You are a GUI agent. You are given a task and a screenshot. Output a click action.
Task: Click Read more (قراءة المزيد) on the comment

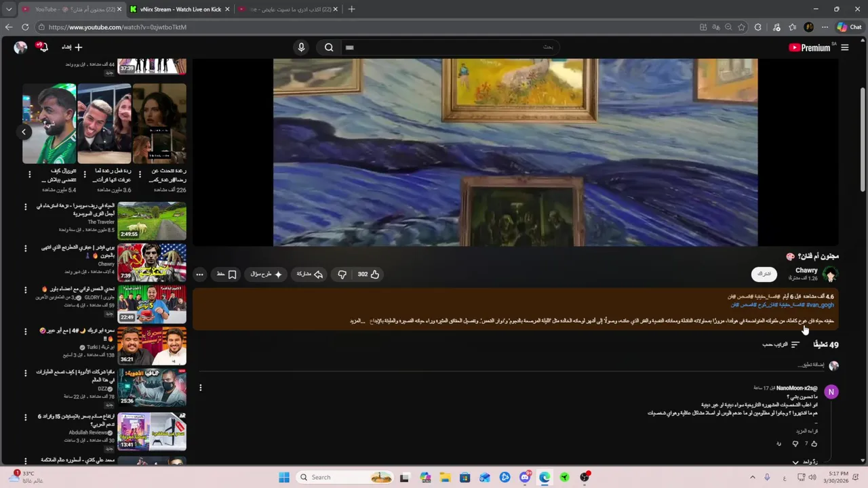click(x=807, y=431)
